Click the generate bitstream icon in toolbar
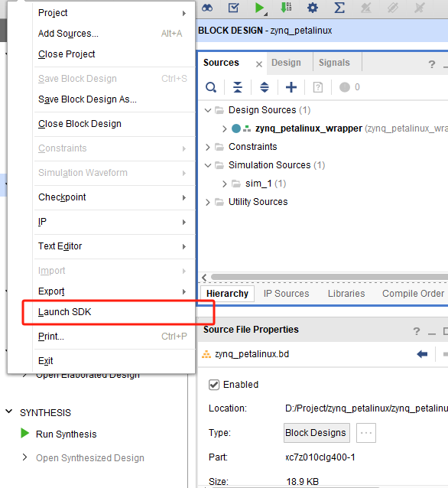Image resolution: width=448 pixels, height=488 pixels. pyautogui.click(x=286, y=8)
